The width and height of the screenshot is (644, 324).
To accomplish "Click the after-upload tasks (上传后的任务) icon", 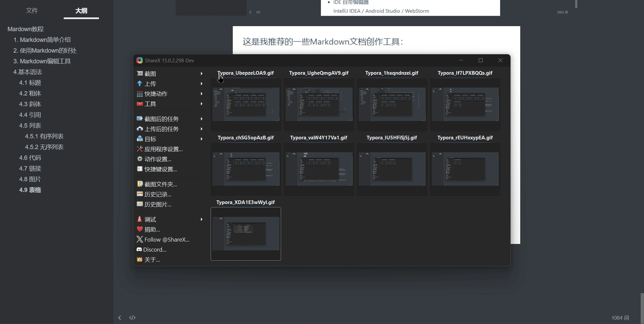I will [140, 129].
